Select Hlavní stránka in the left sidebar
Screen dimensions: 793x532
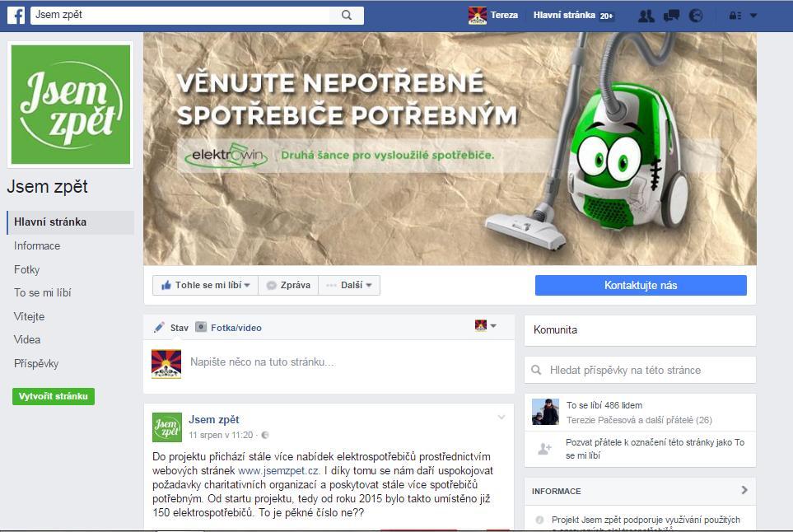click(70, 222)
